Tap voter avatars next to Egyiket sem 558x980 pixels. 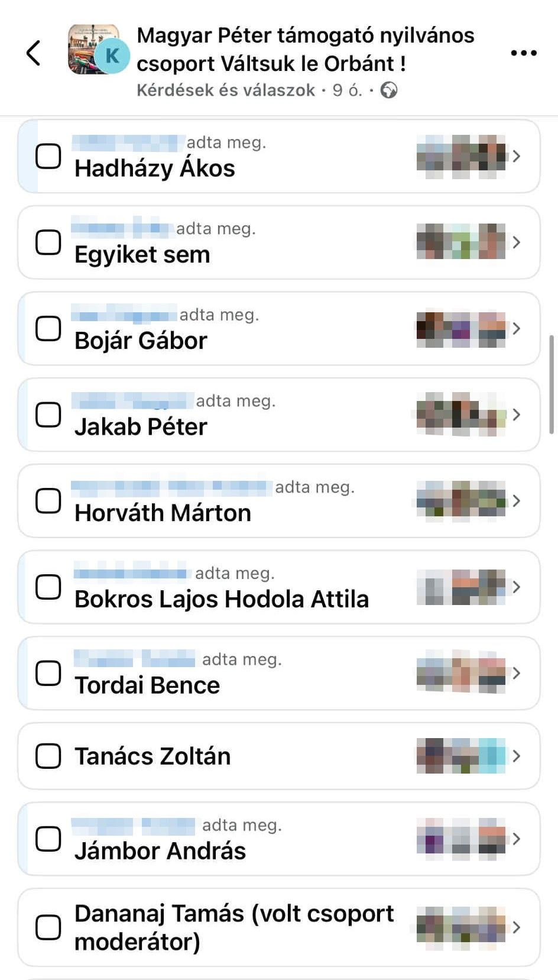(x=461, y=242)
